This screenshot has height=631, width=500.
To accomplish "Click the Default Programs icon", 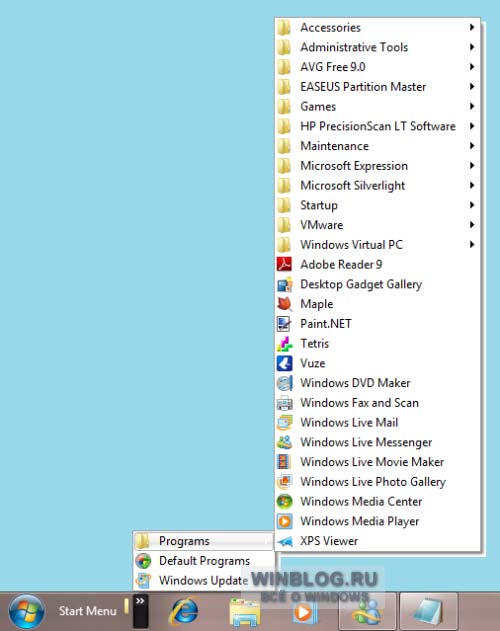I will pos(143,561).
